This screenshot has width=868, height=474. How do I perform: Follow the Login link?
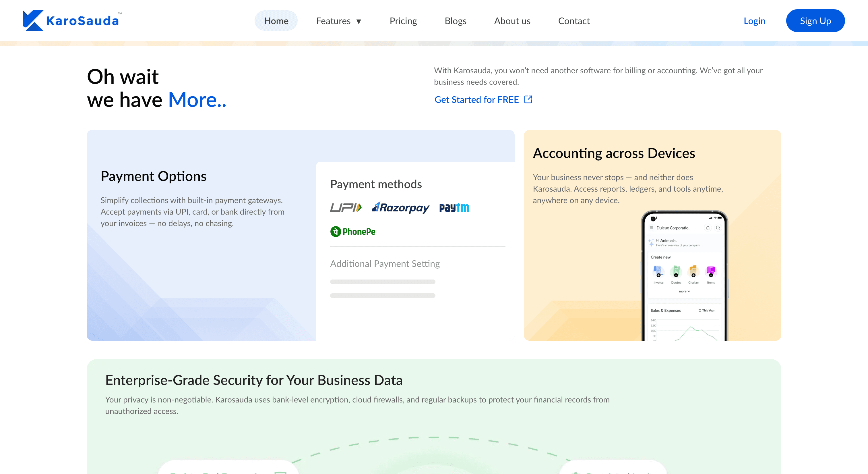754,21
